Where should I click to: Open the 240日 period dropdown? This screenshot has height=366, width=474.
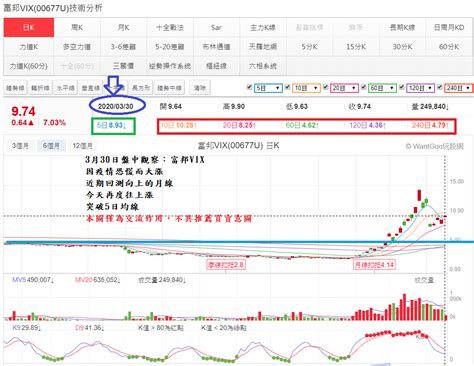459,88
